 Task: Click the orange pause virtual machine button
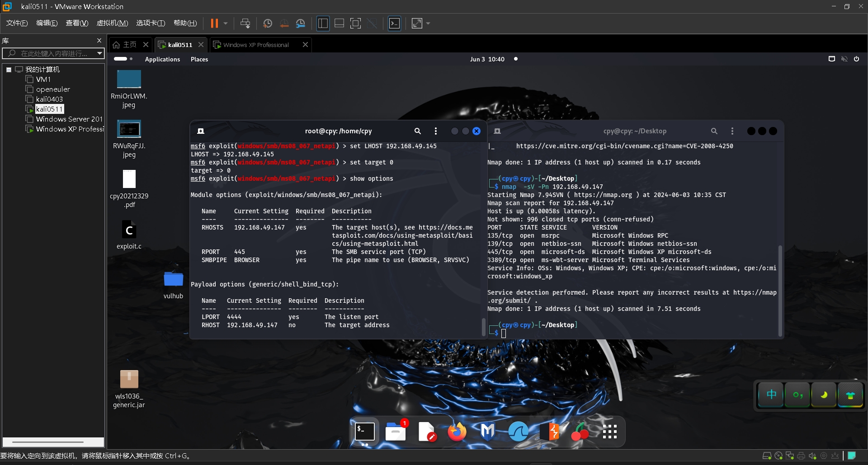[x=214, y=23]
